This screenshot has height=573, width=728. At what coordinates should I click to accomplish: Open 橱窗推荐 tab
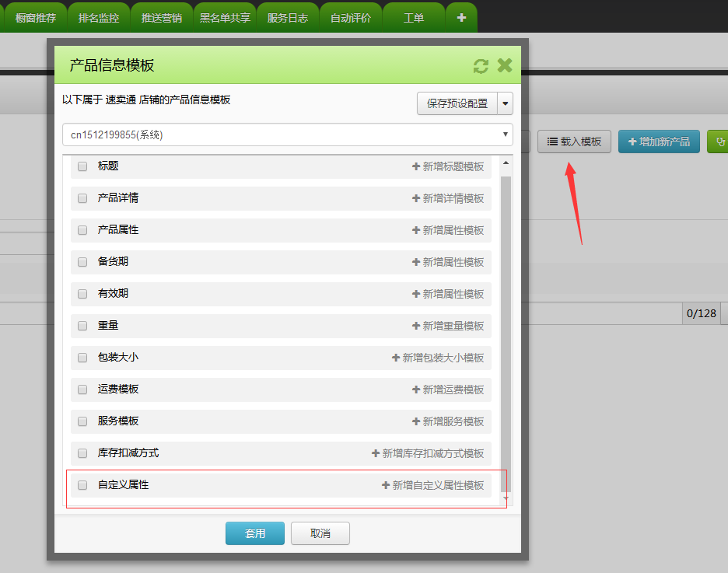tap(35, 18)
